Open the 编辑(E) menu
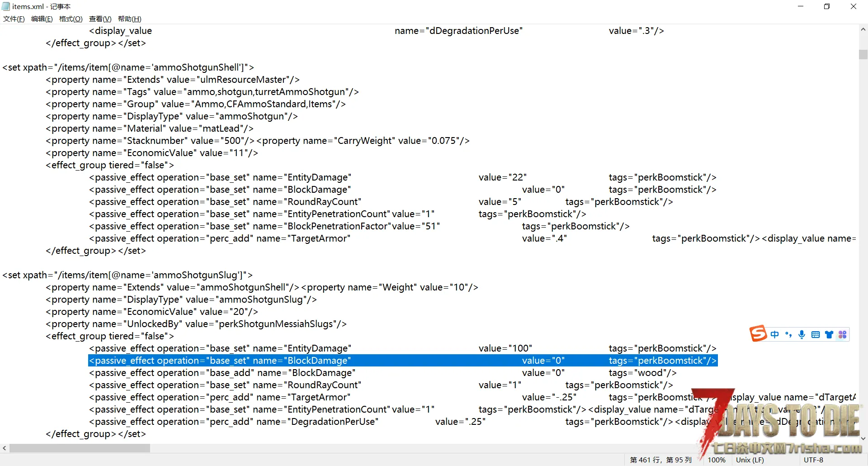This screenshot has width=868, height=466. pyautogui.click(x=42, y=19)
